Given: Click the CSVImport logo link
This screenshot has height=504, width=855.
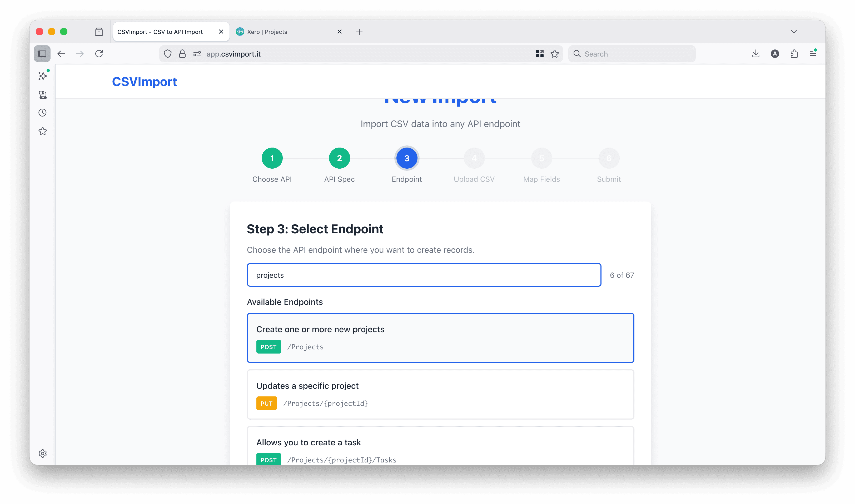Looking at the screenshot, I should [x=145, y=82].
